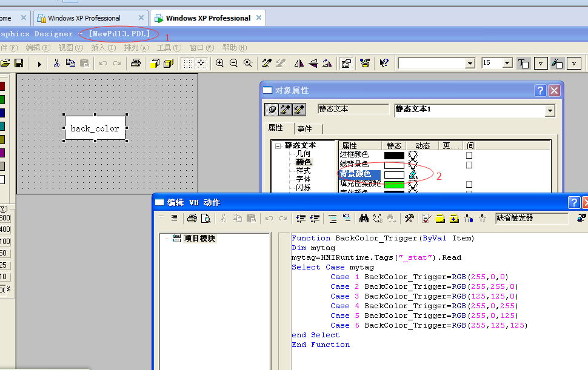Viewport: 588px width, 370px height.
Task: Copy properties with the eyedropper icon
Action: click(x=267, y=63)
